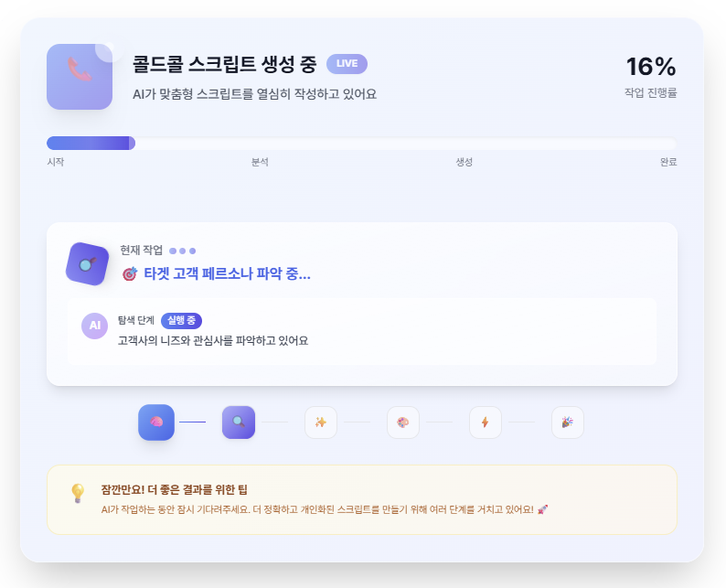Click the lightning bolt step icon
The width and height of the screenshot is (726, 588).
click(x=486, y=422)
